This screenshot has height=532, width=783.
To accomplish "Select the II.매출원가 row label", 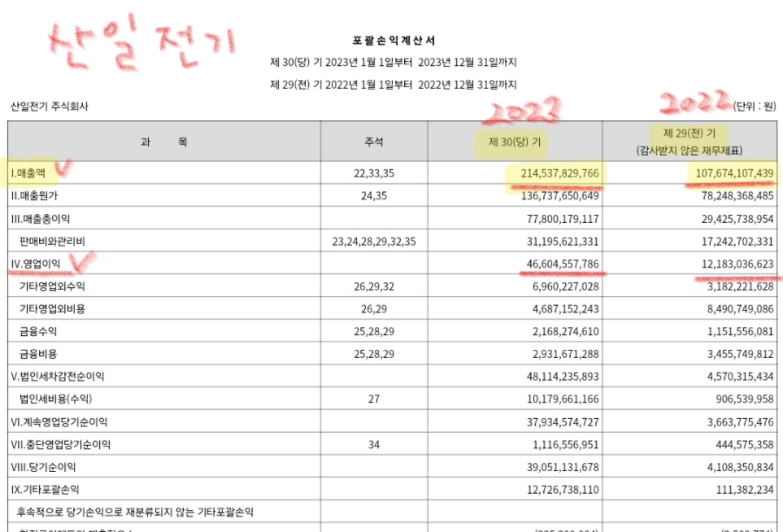I will click(x=34, y=196).
